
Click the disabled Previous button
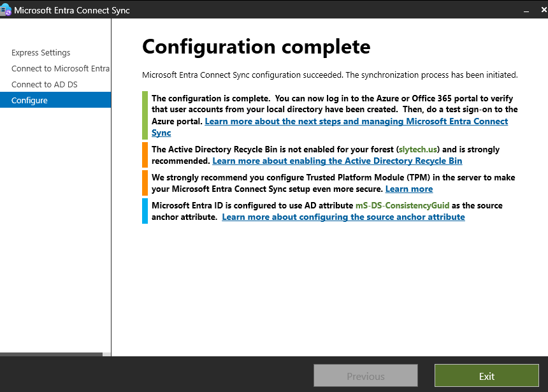(x=366, y=375)
